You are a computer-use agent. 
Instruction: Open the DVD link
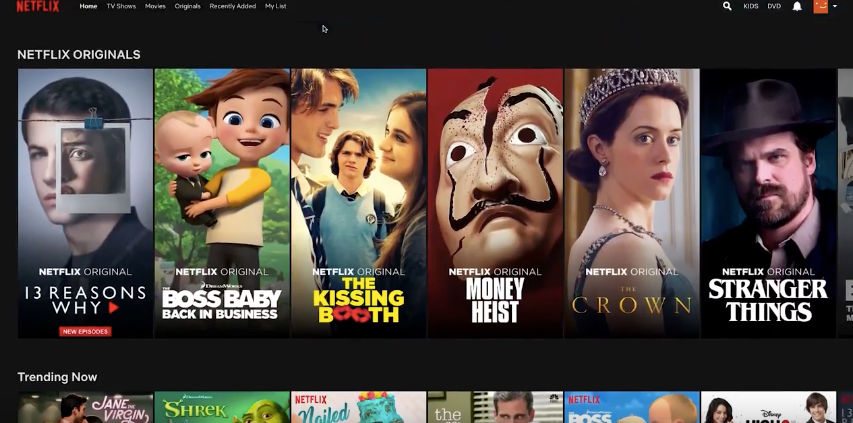774,7
